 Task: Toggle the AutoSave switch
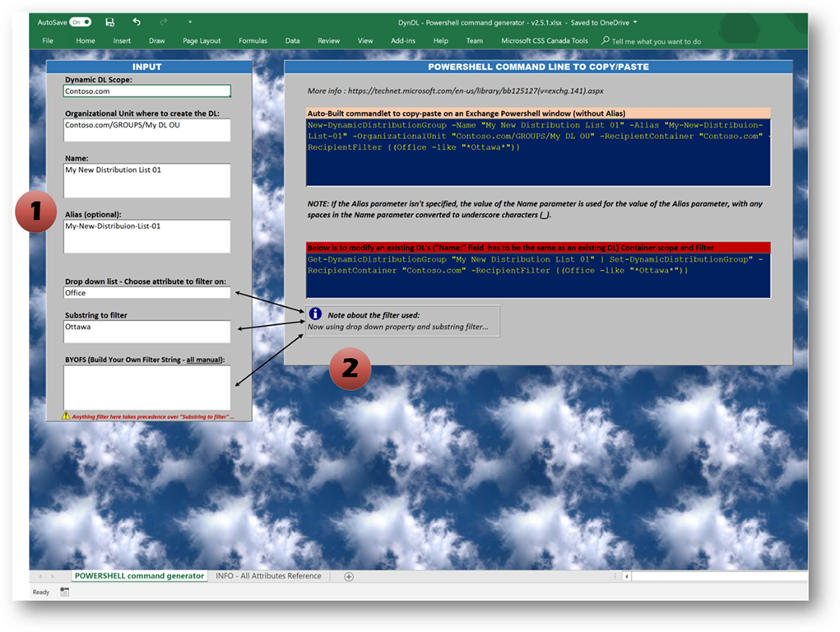coord(81,22)
